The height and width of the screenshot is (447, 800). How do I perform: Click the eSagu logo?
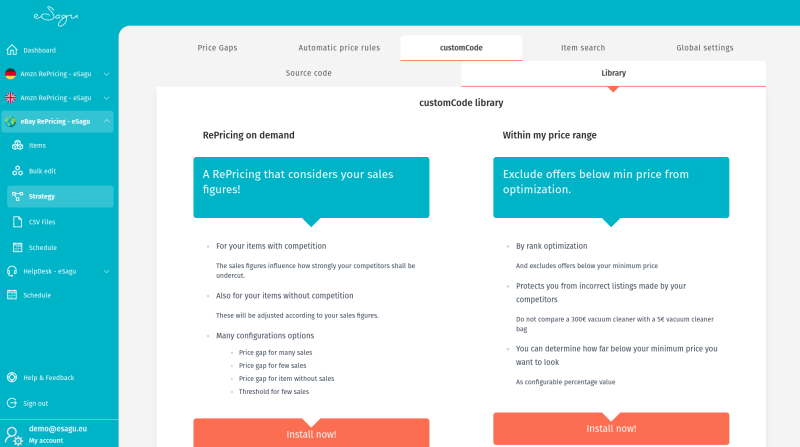(x=56, y=16)
